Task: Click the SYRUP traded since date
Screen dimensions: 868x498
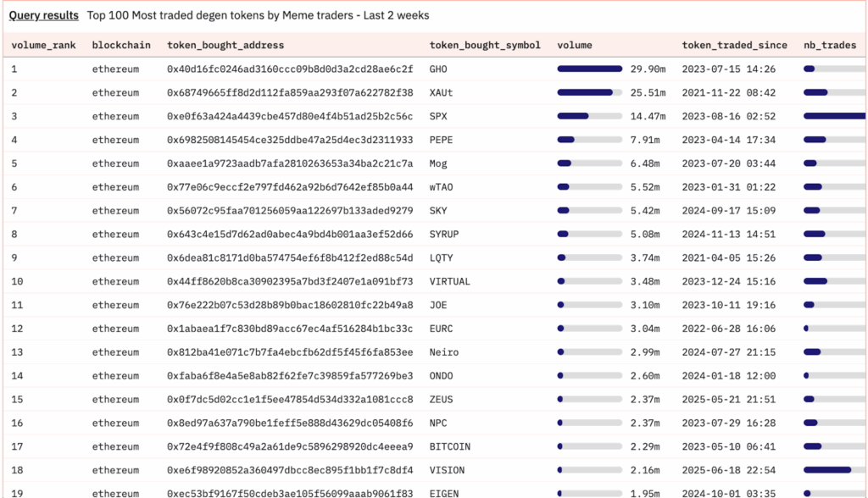Action: (x=728, y=235)
